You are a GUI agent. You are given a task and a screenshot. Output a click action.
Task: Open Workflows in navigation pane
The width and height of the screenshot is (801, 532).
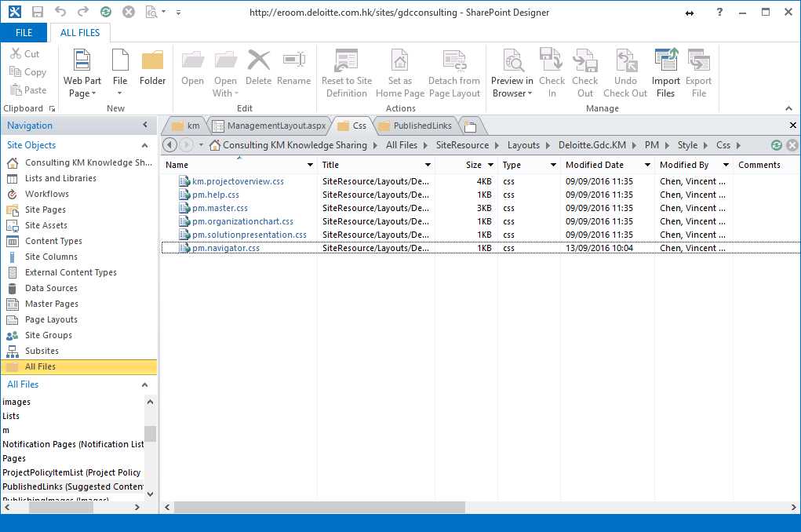tap(46, 194)
